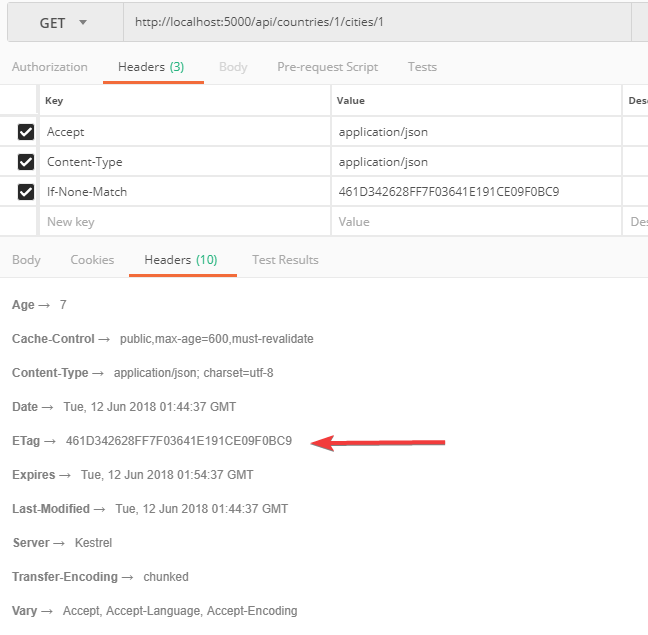Open the GET method dropdown

coord(62,22)
